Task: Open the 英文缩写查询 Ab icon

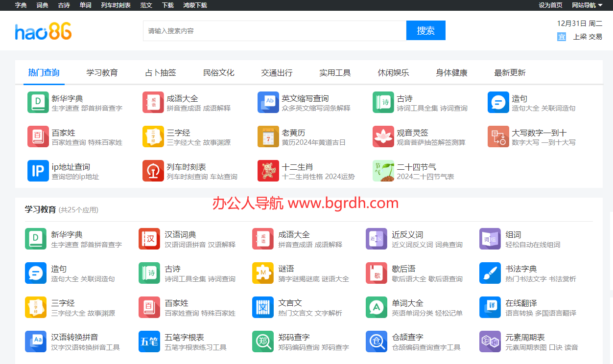Action: pos(268,102)
